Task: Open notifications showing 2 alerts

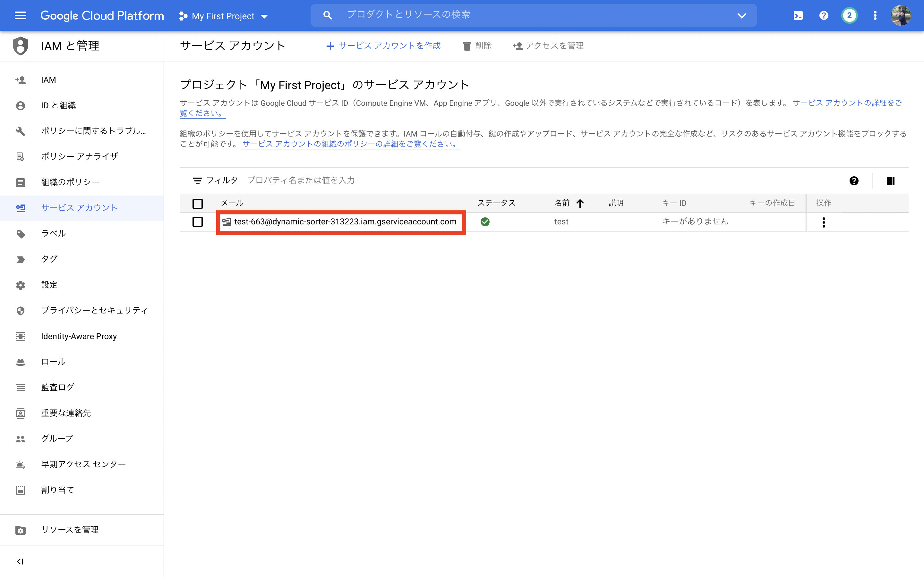Action: pyautogui.click(x=849, y=15)
